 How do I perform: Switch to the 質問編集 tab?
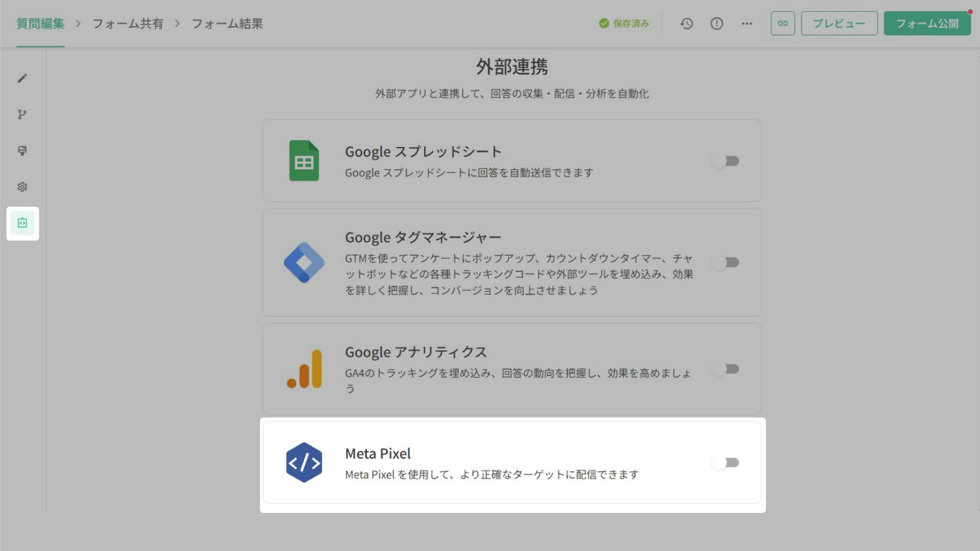point(41,24)
